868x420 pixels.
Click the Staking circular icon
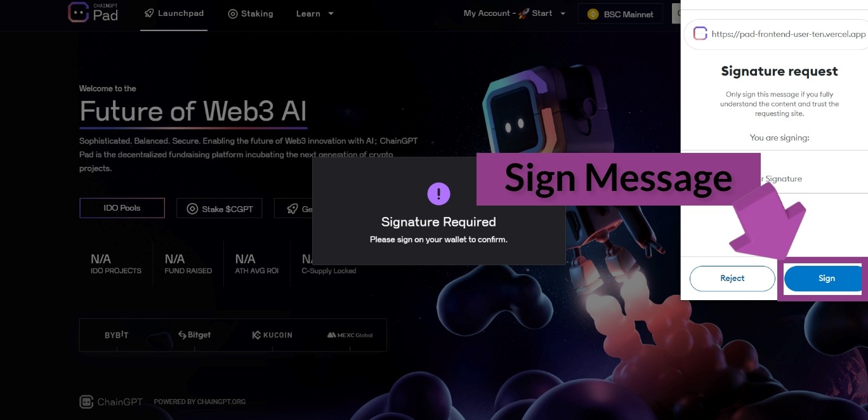coord(233,13)
